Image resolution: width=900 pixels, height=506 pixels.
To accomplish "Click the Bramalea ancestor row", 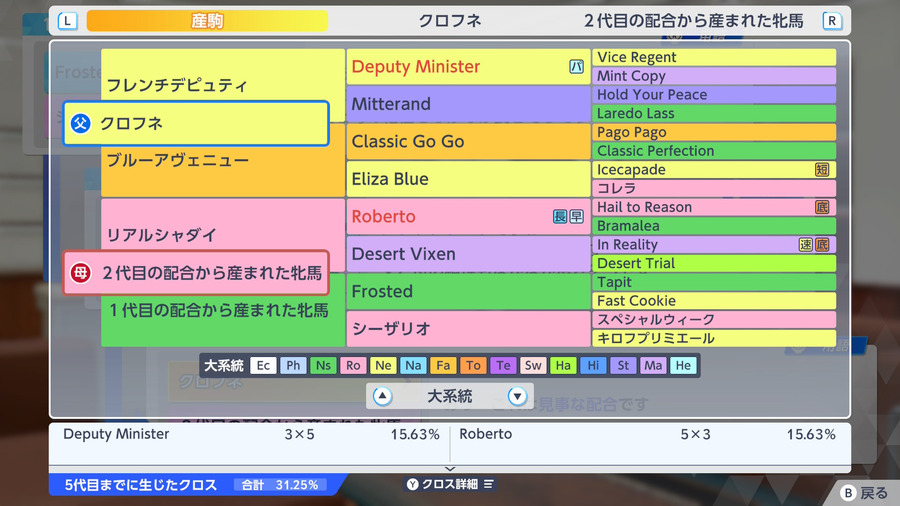I will tap(714, 225).
